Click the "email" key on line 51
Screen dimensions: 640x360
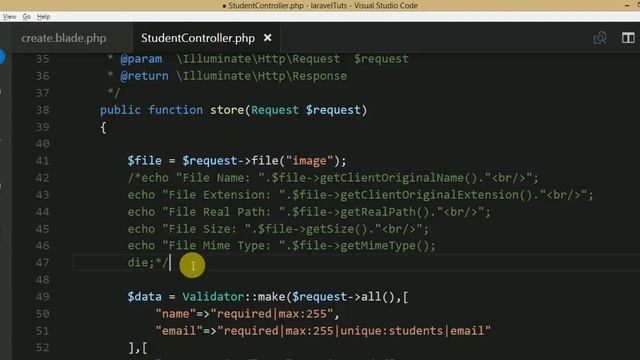click(179, 331)
